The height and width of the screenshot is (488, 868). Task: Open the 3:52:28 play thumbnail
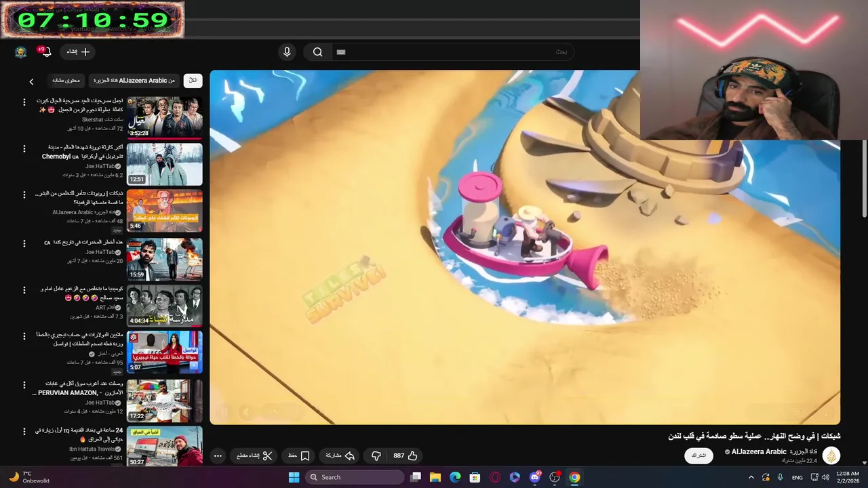pyautogui.click(x=164, y=117)
